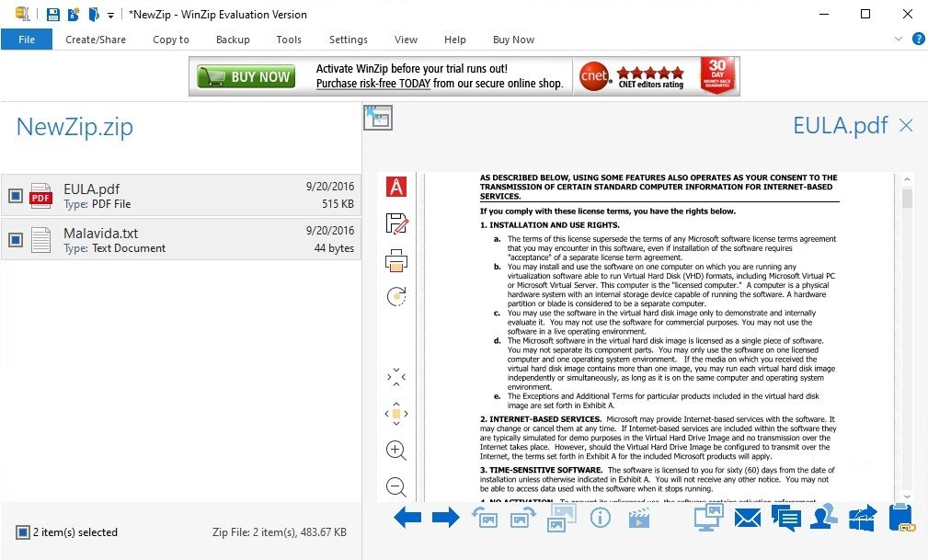Rotate the PDF preview page
Viewport: 928px width, 560px height.
[396, 297]
